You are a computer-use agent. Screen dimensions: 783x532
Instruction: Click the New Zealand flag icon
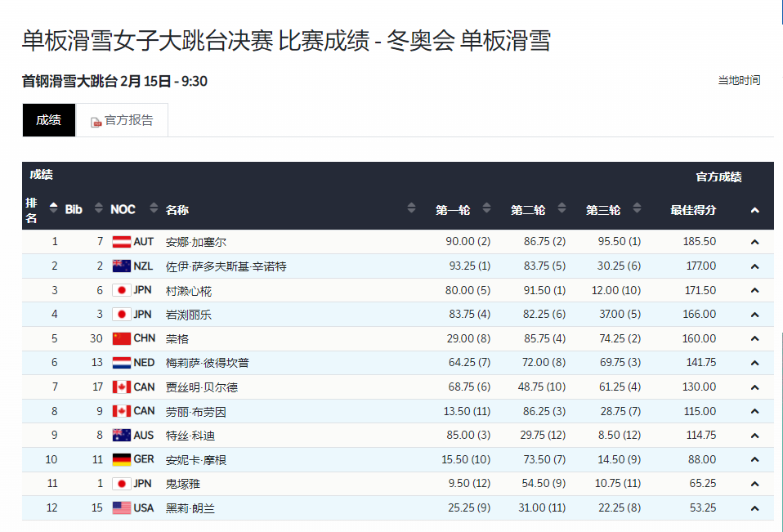coord(121,266)
